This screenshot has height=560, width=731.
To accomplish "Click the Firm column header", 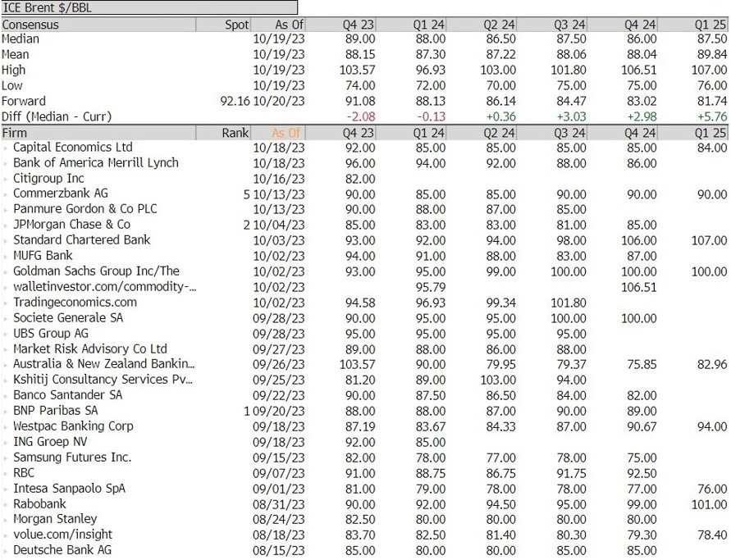I will coord(98,133).
